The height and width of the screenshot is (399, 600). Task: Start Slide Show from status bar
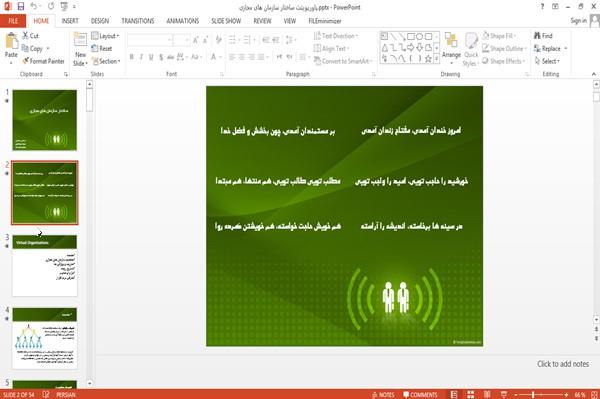(504, 395)
